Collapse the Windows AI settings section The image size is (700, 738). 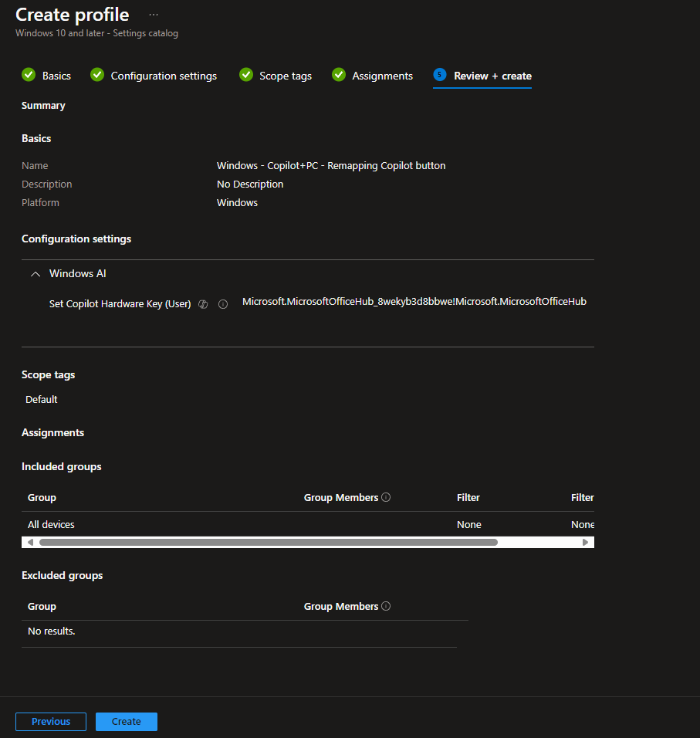(36, 274)
